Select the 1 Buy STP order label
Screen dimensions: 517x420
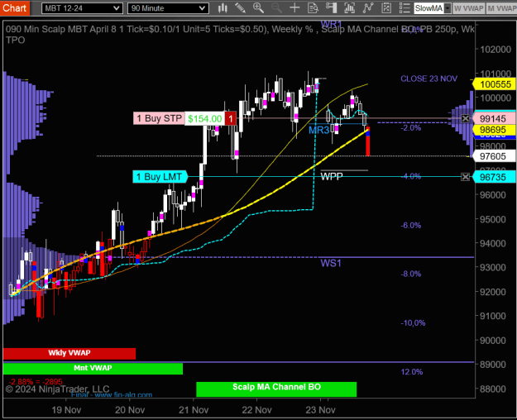coord(159,118)
